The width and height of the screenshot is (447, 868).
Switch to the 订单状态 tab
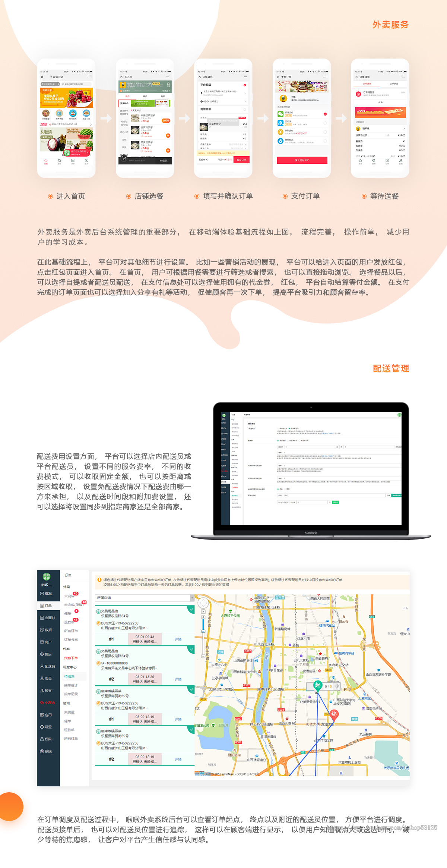[x=394, y=84]
